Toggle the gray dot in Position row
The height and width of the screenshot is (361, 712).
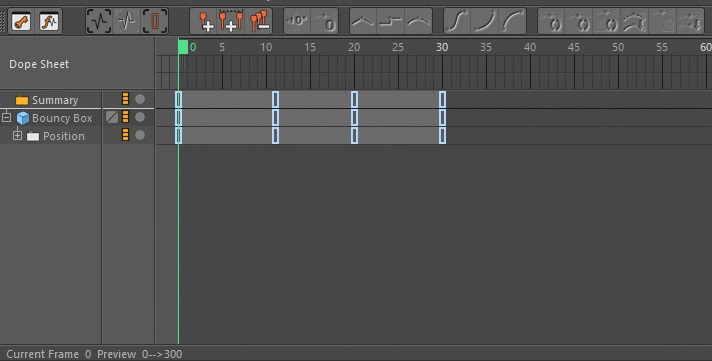(x=140, y=135)
